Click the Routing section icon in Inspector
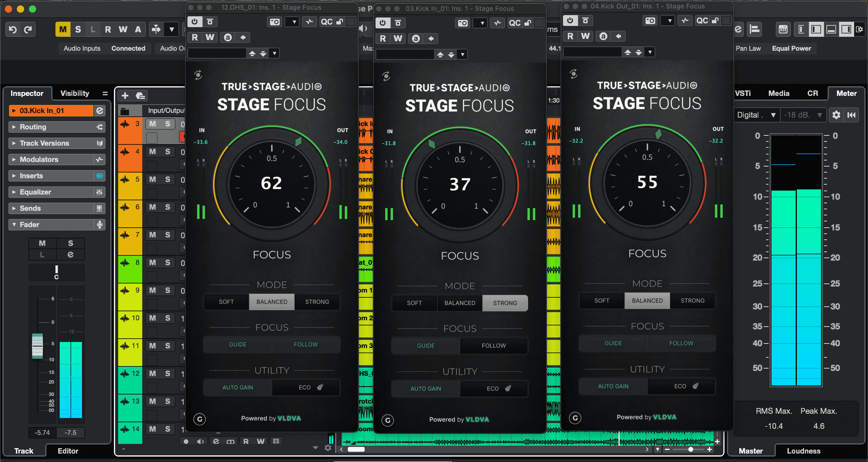868x462 pixels. pyautogui.click(x=99, y=127)
